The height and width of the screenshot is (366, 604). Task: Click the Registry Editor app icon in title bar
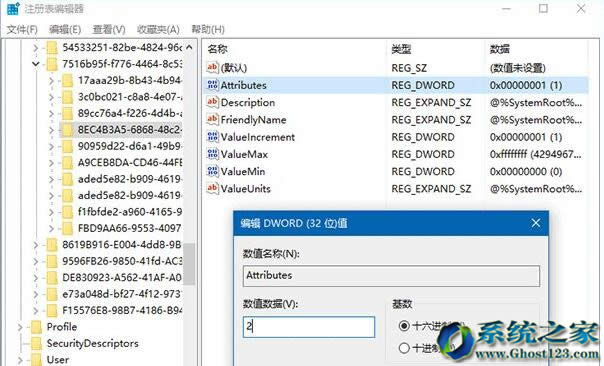[x=13, y=8]
